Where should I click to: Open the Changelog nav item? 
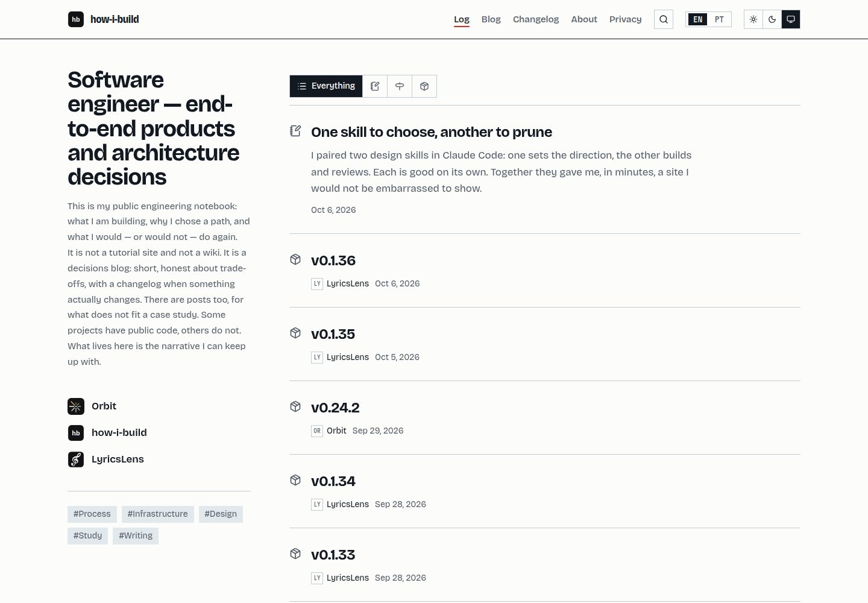536,19
